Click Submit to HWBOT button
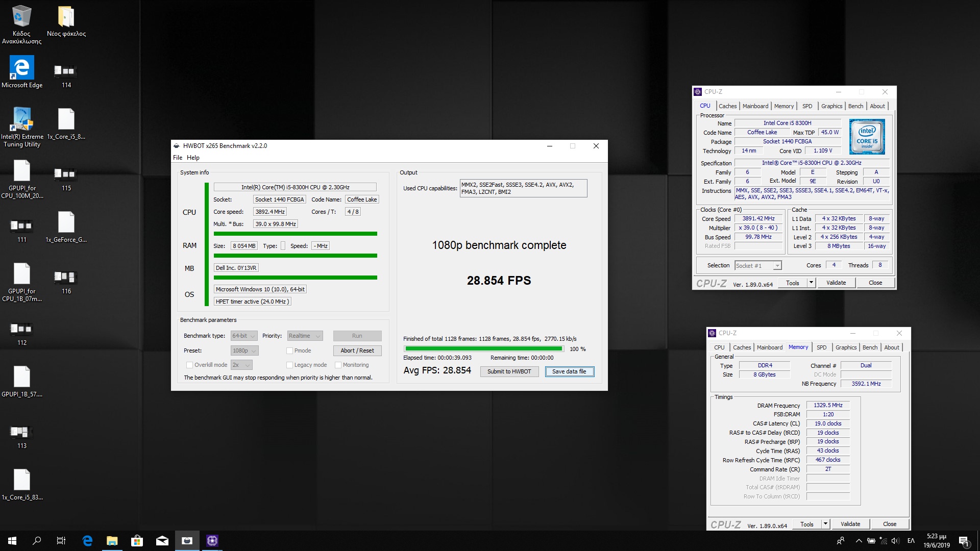The image size is (980, 551). tap(509, 371)
